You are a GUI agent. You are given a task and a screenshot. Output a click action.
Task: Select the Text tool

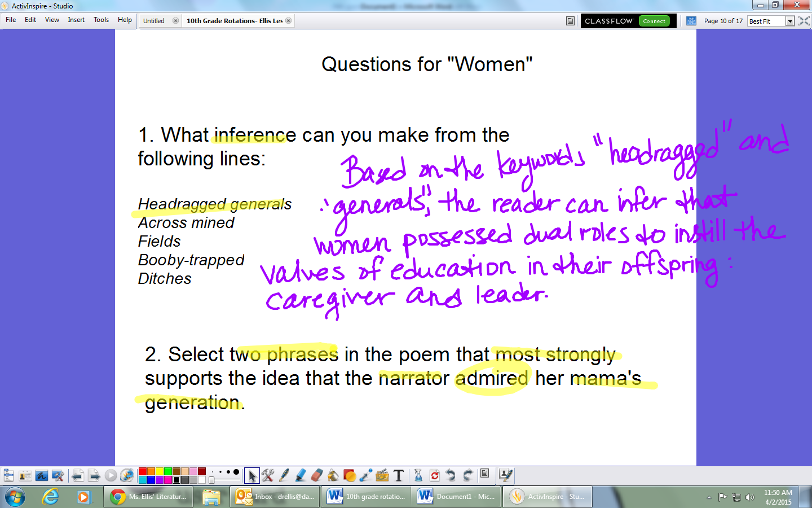coord(399,476)
